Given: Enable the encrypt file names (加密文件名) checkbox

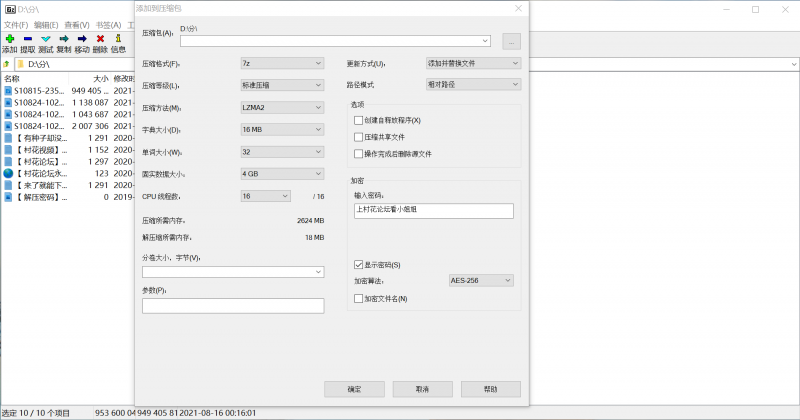Looking at the screenshot, I should [x=359, y=298].
